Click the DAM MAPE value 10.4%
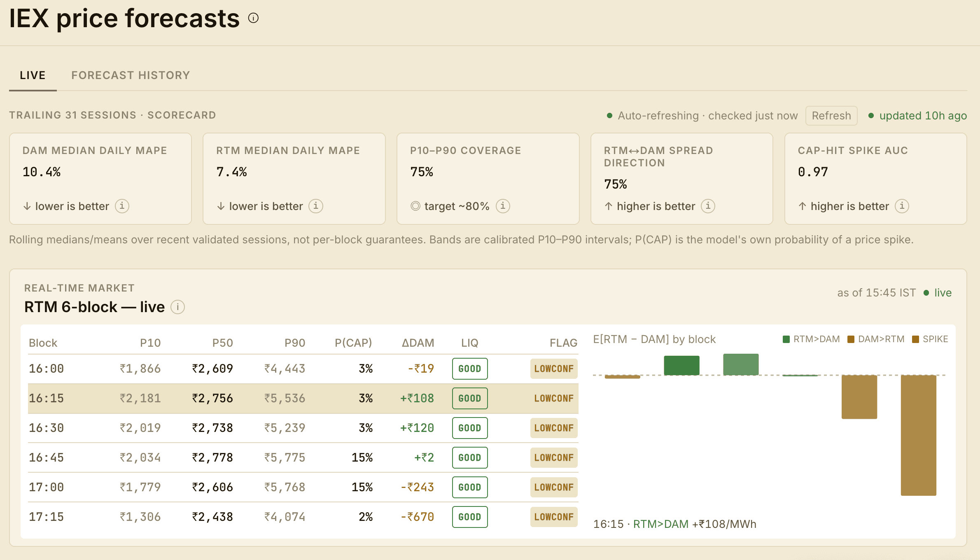This screenshot has height=560, width=980. point(42,172)
